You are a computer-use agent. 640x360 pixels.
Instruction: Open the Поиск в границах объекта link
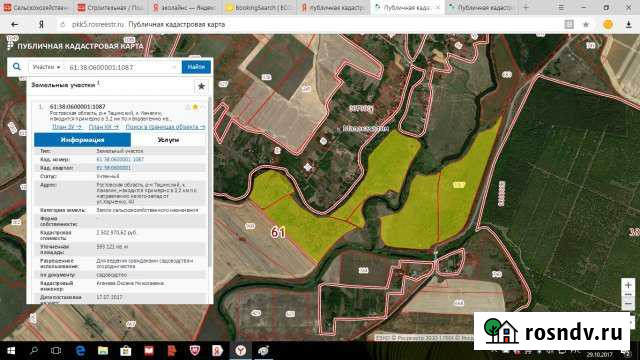(x=165, y=127)
